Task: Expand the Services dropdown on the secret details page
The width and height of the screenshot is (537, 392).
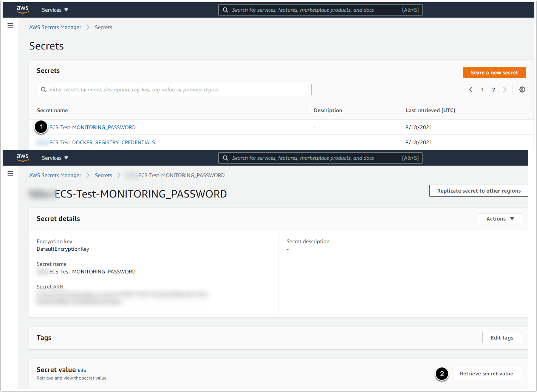Action: 55,158
